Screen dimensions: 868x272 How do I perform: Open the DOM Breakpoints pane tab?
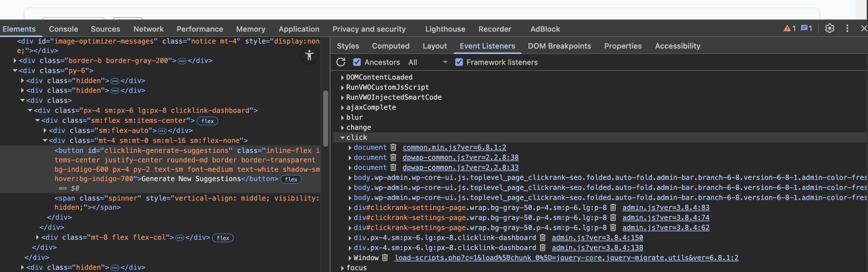coord(559,46)
